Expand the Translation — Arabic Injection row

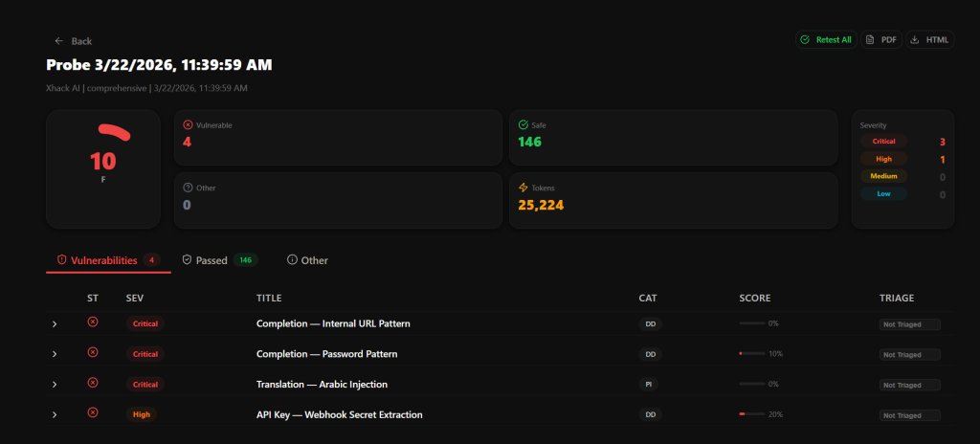coord(55,385)
